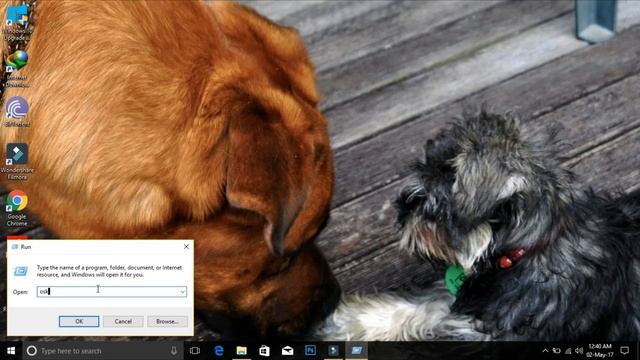Click the Run dialog title bar icon
This screenshot has height=360, width=640.
point(15,247)
